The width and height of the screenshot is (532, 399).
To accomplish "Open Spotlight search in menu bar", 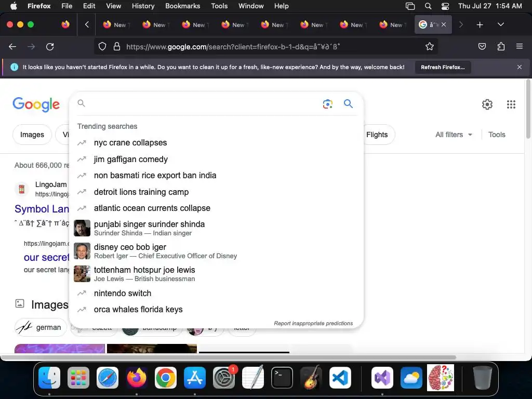I will 428,6.
